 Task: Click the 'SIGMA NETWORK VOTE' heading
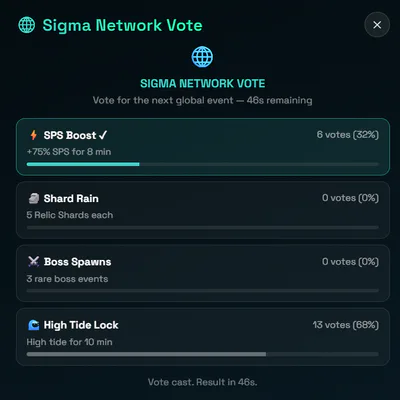click(203, 83)
